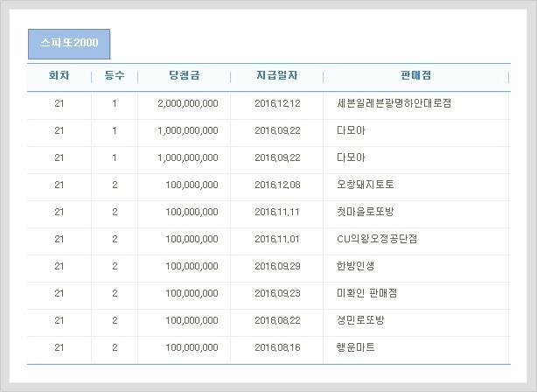Click rank 2 in 한방인생 row
The height and width of the screenshot is (392, 537).
click(115, 266)
